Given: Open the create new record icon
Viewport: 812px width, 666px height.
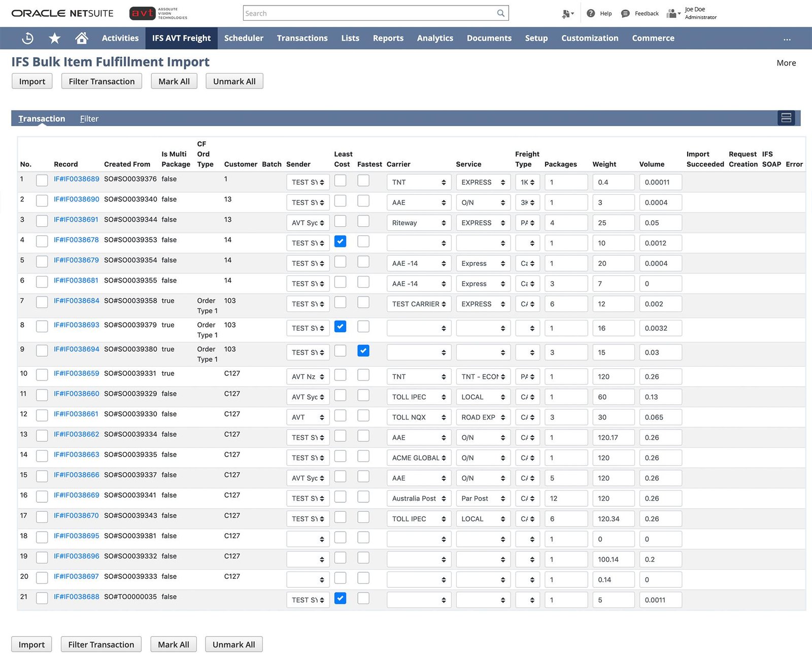Looking at the screenshot, I should (x=567, y=14).
